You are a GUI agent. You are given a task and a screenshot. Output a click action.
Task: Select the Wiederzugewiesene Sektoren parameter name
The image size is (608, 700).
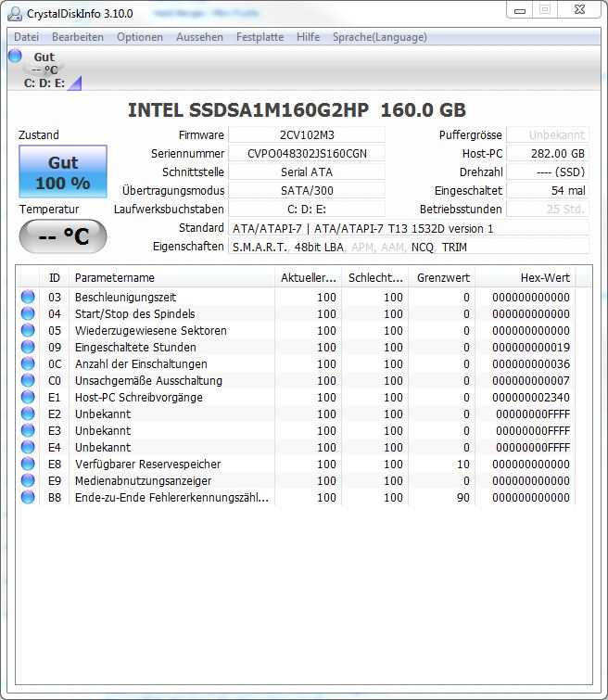(151, 331)
